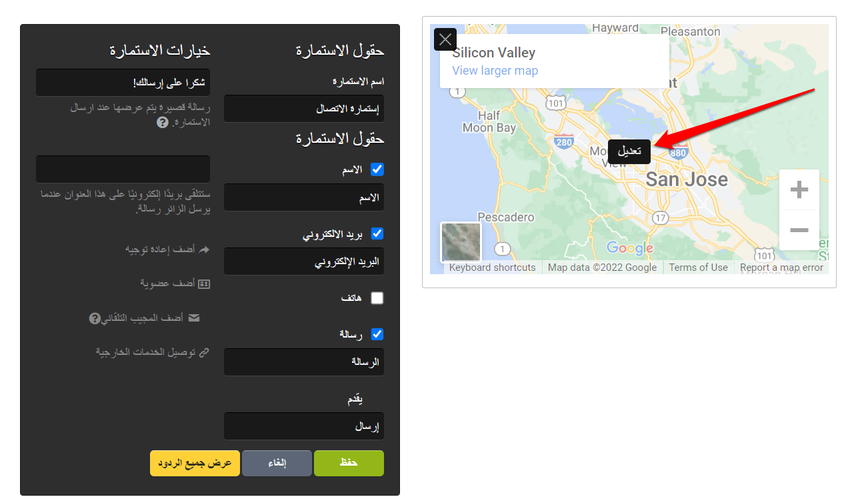Click the Pescadero map label
This screenshot has width=868, height=499.
(x=507, y=217)
